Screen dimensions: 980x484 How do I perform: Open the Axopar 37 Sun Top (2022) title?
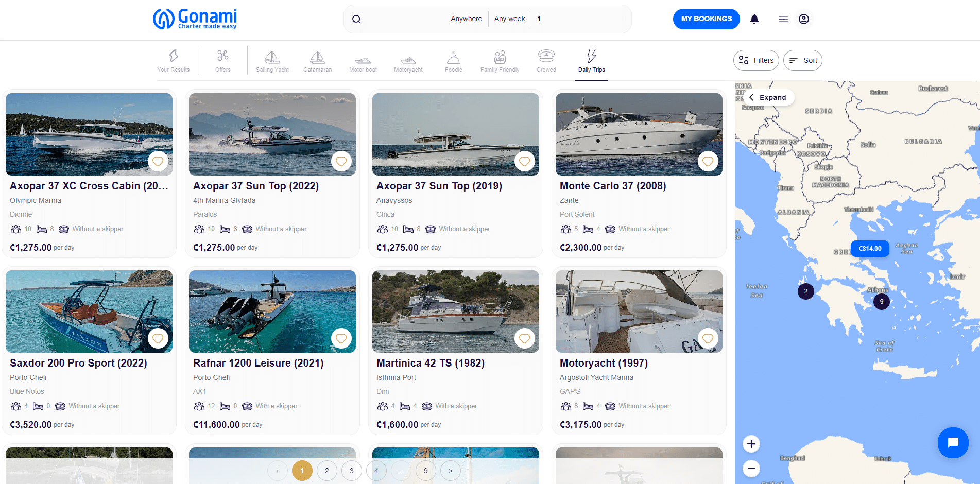[256, 186]
